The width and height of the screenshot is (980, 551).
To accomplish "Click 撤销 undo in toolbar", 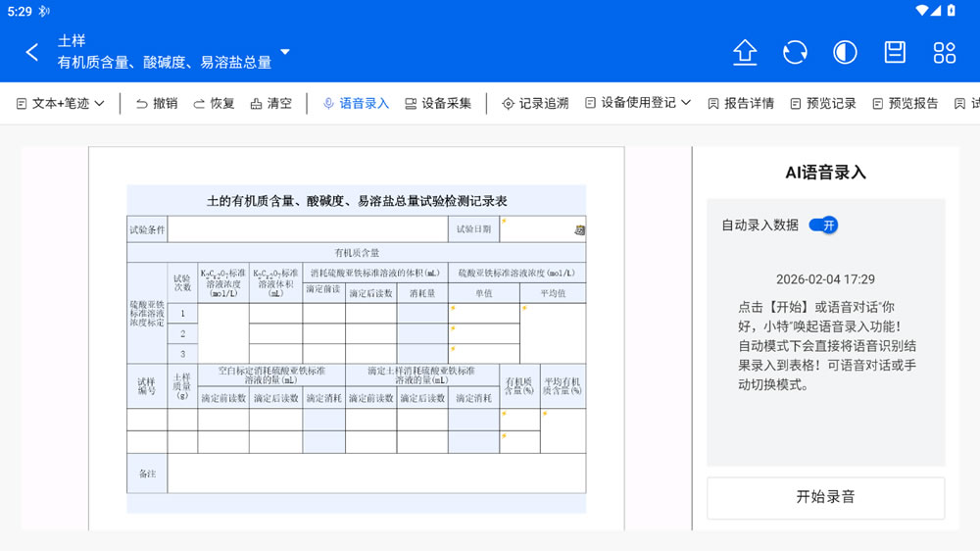I will point(157,103).
